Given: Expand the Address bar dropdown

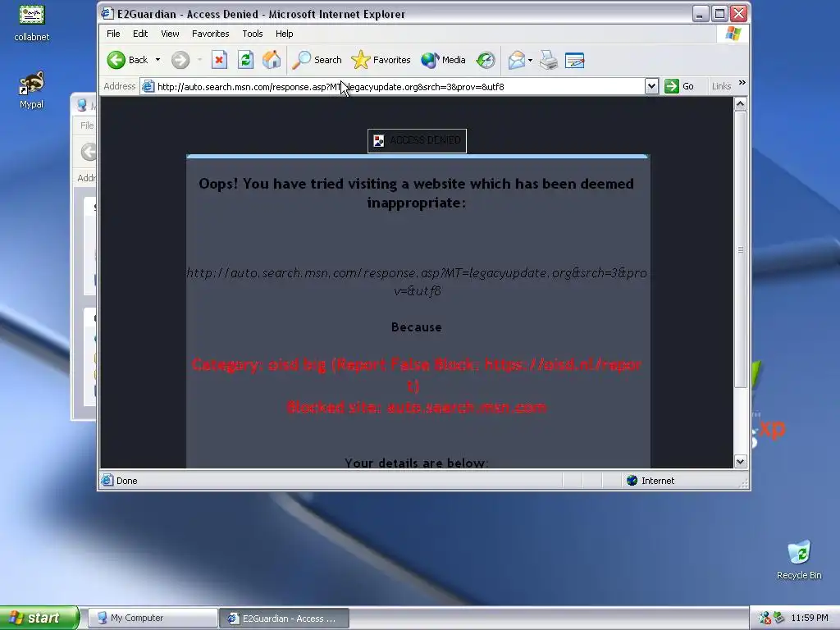Looking at the screenshot, I should 651,86.
